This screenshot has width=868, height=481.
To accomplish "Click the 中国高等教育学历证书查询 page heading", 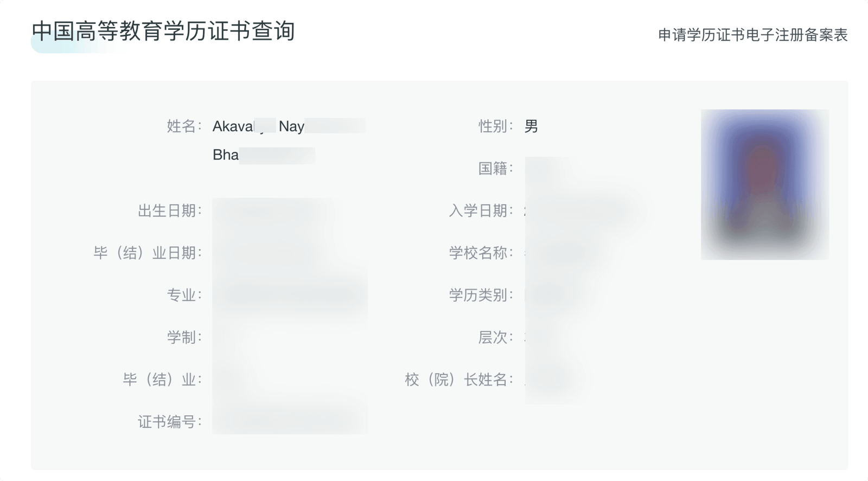I will (x=163, y=31).
